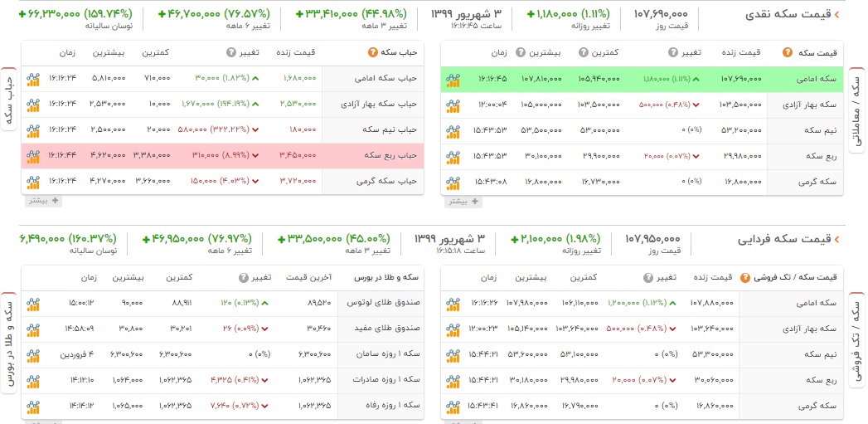Viewport: 868px width, 424px height.
Task: Select the سکه / تک فروشی side tab
Action: point(856,339)
